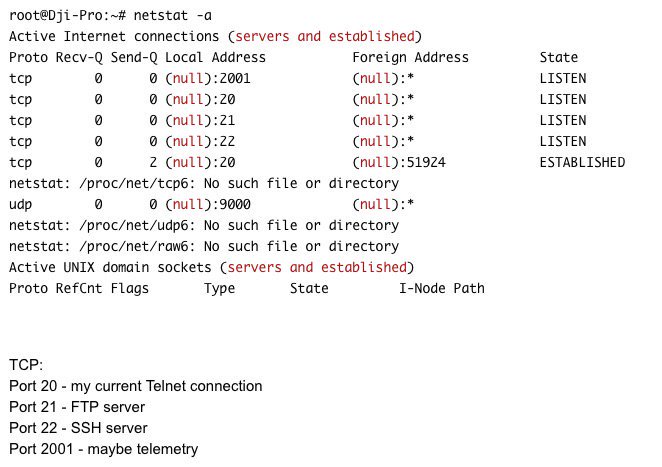Click the 'State' column header in the Internet table
This screenshot has height=467, width=662.
tap(559, 57)
